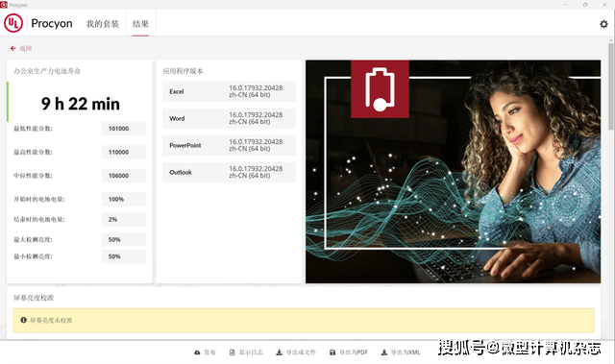Screen dimensions: 615x364
Task: Click the 办公室生产力电池寿命 heading
Action: [47, 71]
